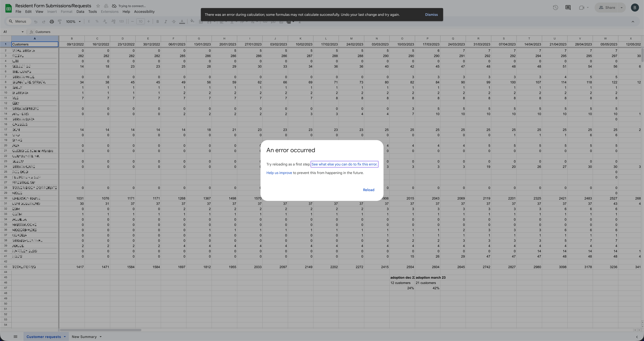Star this spreadsheet

tap(98, 6)
